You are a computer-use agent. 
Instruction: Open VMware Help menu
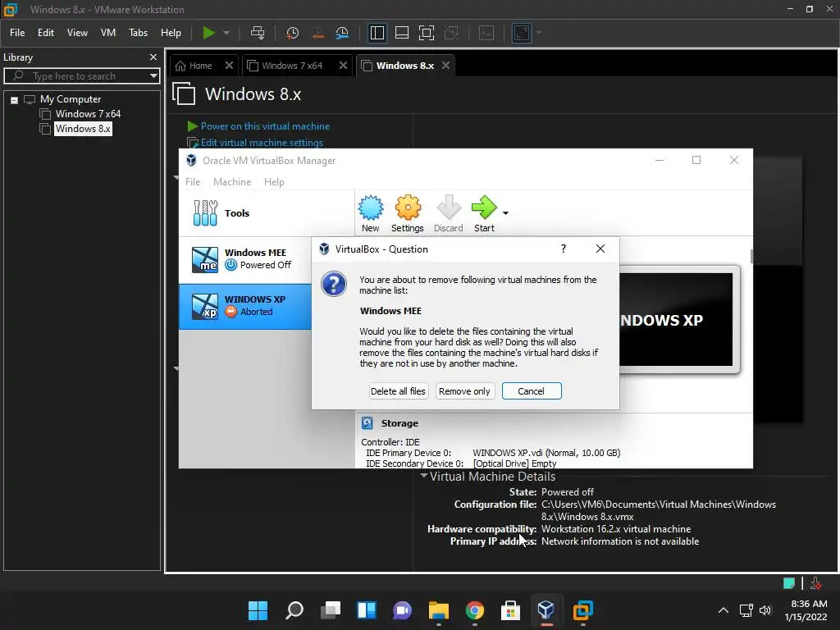[x=171, y=33]
